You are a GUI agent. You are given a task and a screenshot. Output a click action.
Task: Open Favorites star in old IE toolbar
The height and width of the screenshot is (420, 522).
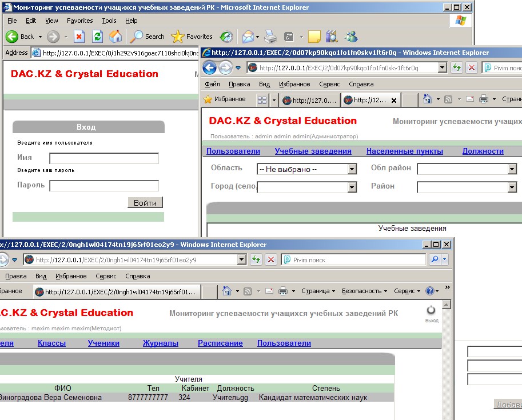[x=177, y=37]
